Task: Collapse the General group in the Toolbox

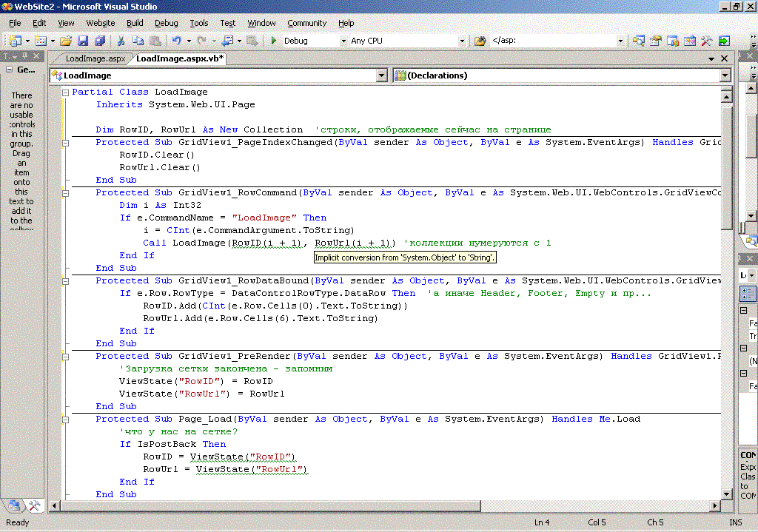Action: (9, 70)
